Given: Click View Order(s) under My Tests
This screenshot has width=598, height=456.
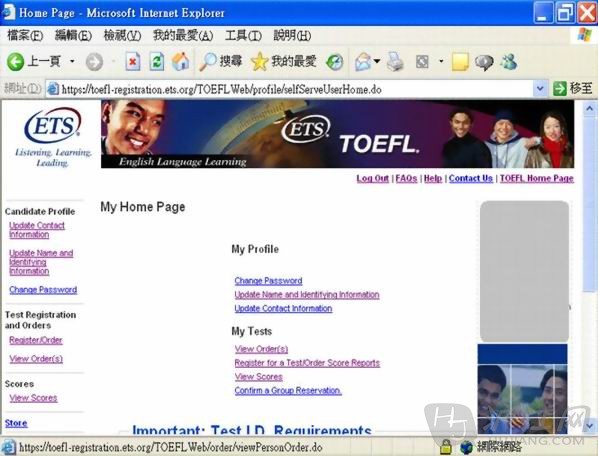Looking at the screenshot, I should pyautogui.click(x=261, y=349).
